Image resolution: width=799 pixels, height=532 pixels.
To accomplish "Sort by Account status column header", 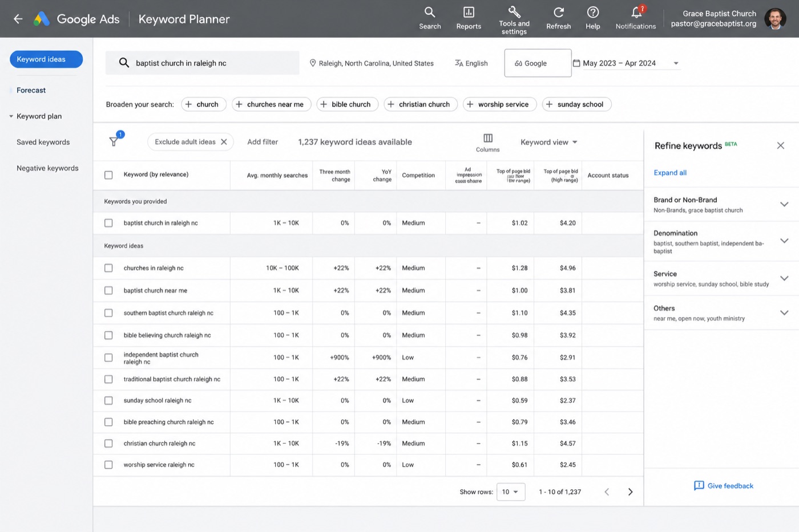I will (608, 175).
